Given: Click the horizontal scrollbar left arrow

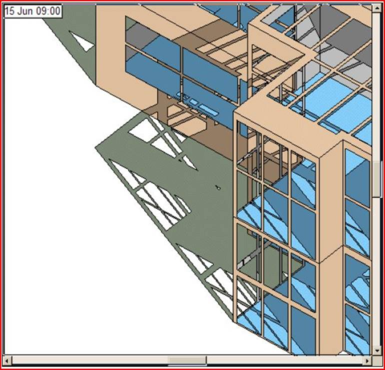Looking at the screenshot, I should point(8,360).
